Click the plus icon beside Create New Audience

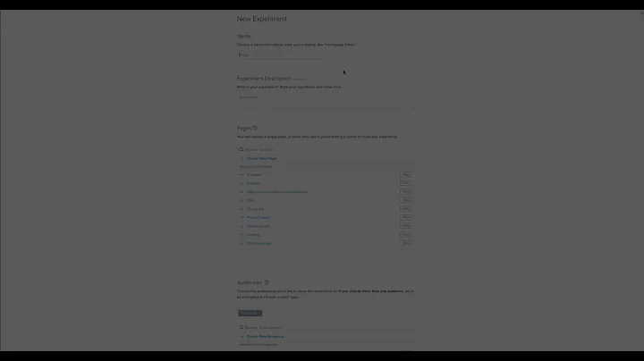tap(241, 336)
